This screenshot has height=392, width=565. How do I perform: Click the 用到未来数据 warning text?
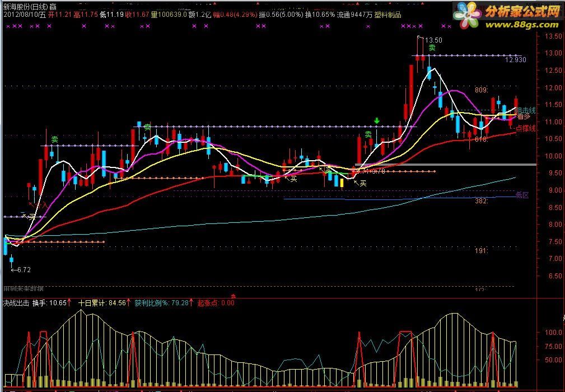[x=24, y=289]
